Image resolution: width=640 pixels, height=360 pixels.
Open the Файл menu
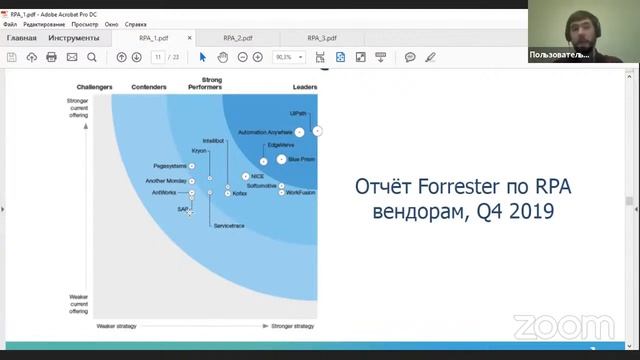10,24
